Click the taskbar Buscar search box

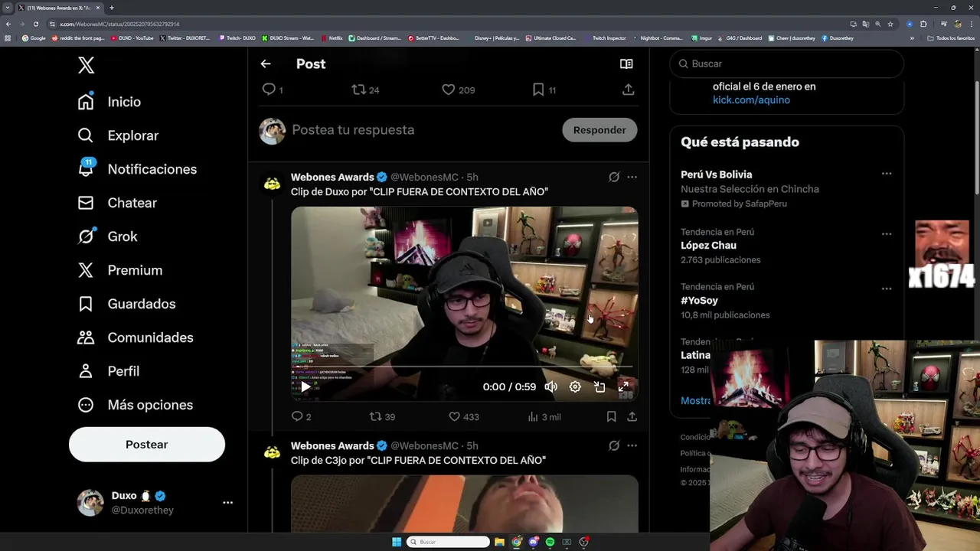[x=448, y=542]
